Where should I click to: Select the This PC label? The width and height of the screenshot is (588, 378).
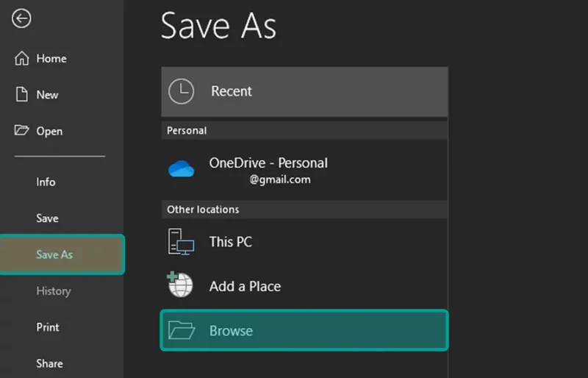coord(231,242)
